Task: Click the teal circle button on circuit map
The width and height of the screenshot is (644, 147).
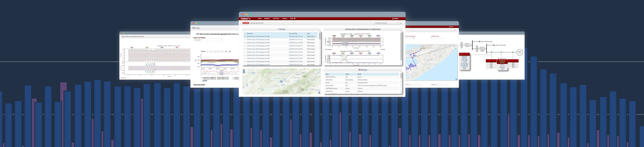Action: (x=456, y=49)
